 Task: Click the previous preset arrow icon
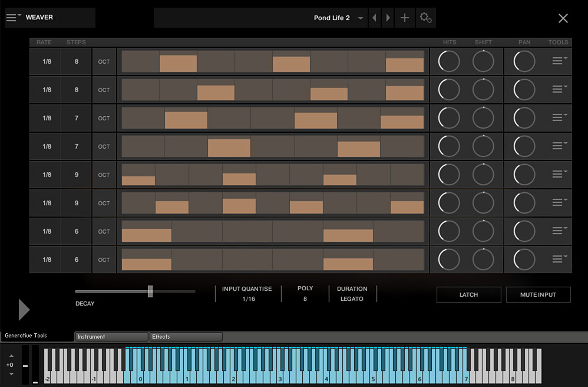click(x=375, y=18)
